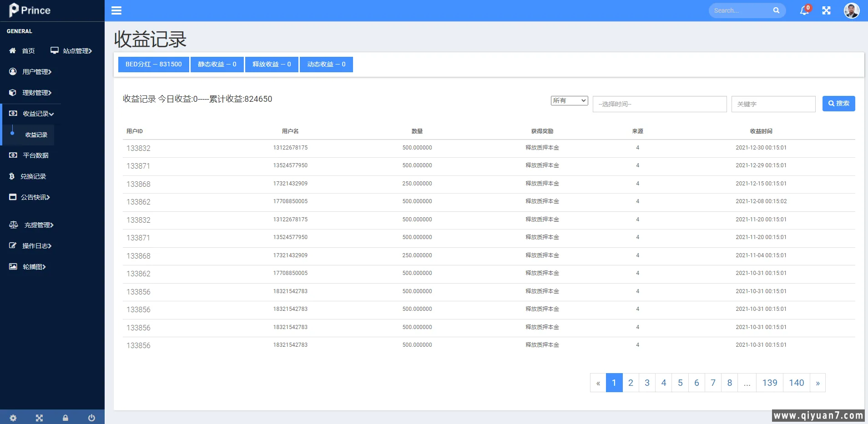Click the Prince logo
The image size is (868, 424).
pos(30,10)
